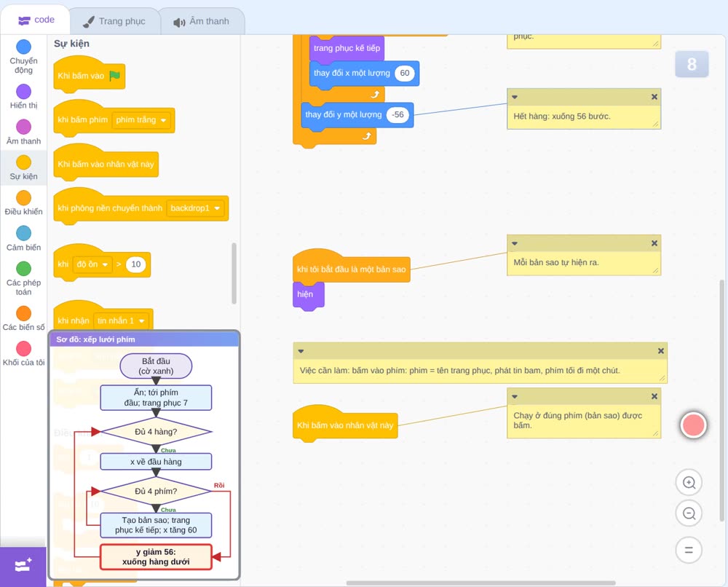
Task: Open the Hiển thị block category
Action: (23, 97)
